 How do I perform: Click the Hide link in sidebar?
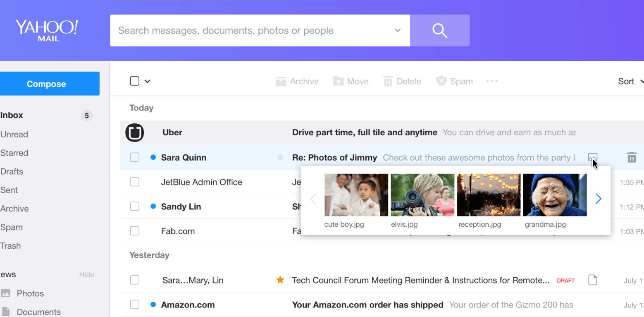(86, 275)
